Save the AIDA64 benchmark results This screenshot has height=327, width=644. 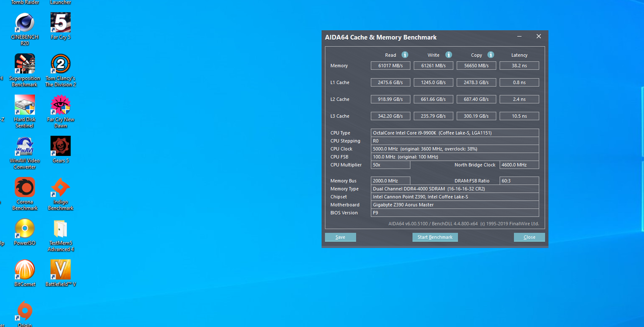click(340, 237)
